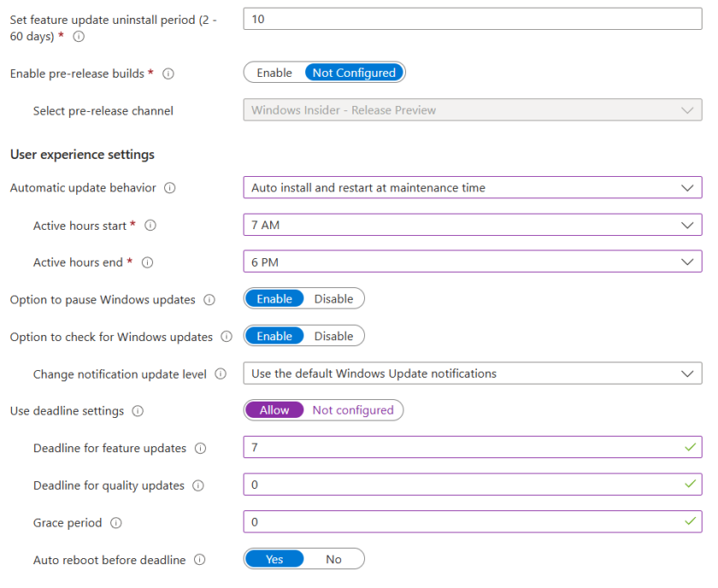Image resolution: width=718 pixels, height=588 pixels.
Task: Click the Deadline for quality updates field
Action: point(462,485)
